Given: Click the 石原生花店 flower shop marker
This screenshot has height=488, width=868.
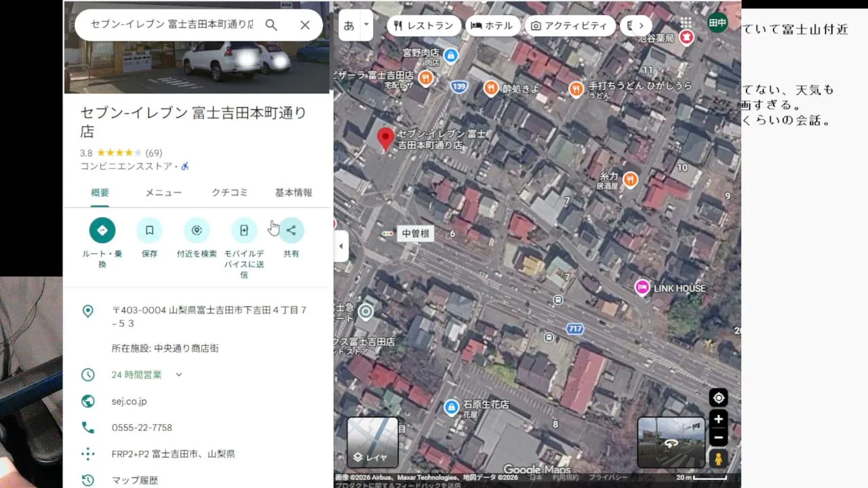Looking at the screenshot, I should [451, 407].
